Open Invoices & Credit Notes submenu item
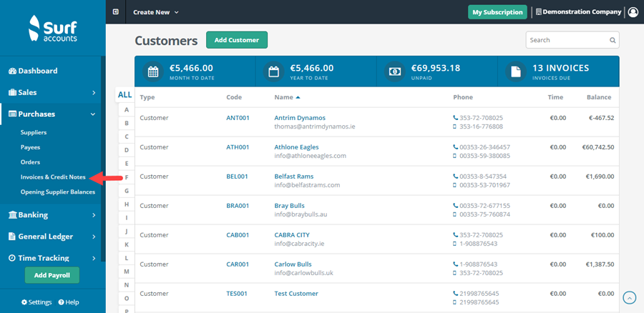 point(53,177)
